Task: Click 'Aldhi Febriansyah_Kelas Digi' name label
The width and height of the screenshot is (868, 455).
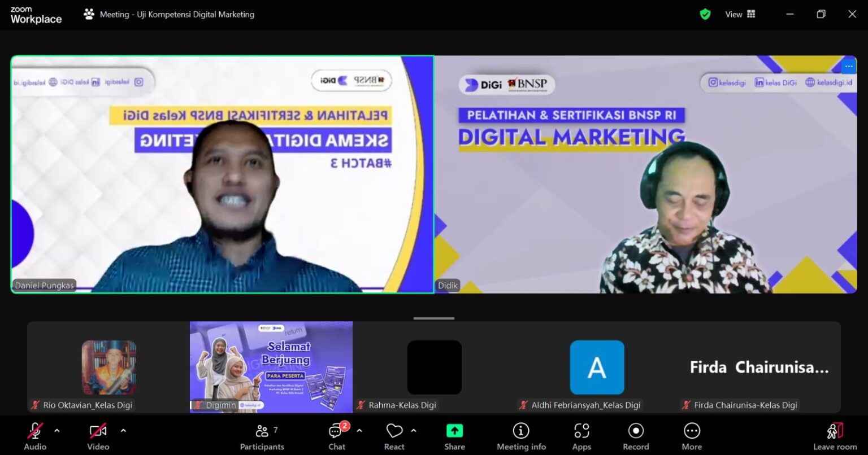Action: (586, 405)
